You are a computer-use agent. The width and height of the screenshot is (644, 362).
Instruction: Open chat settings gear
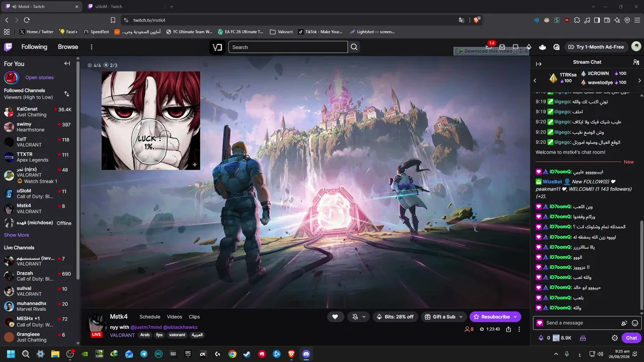(x=614, y=338)
